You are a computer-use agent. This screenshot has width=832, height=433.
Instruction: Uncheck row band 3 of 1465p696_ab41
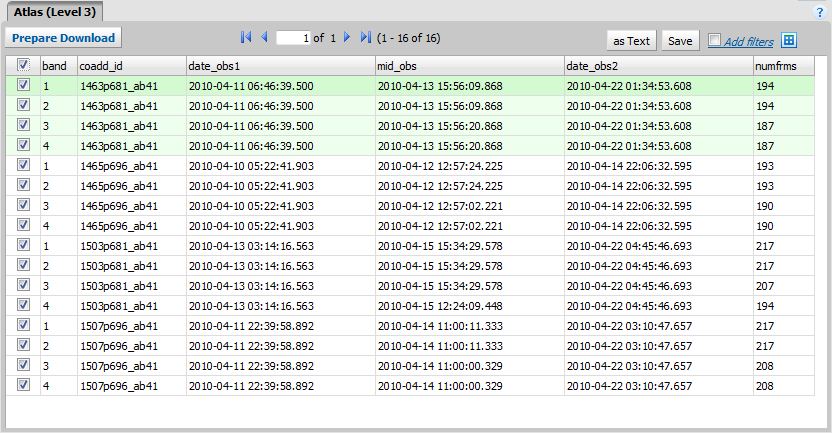pos(23,205)
